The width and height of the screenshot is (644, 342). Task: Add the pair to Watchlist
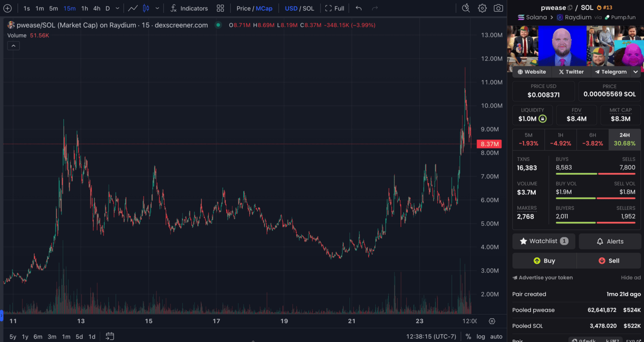(544, 241)
